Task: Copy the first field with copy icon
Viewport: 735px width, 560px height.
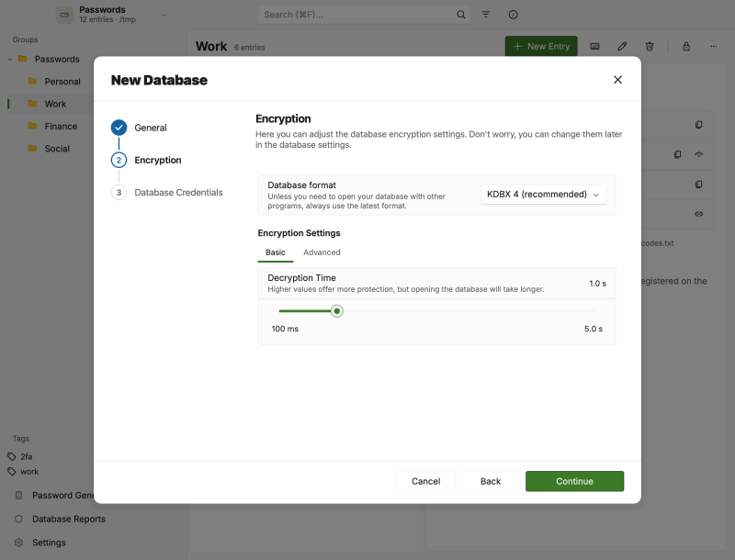Action: (698, 125)
